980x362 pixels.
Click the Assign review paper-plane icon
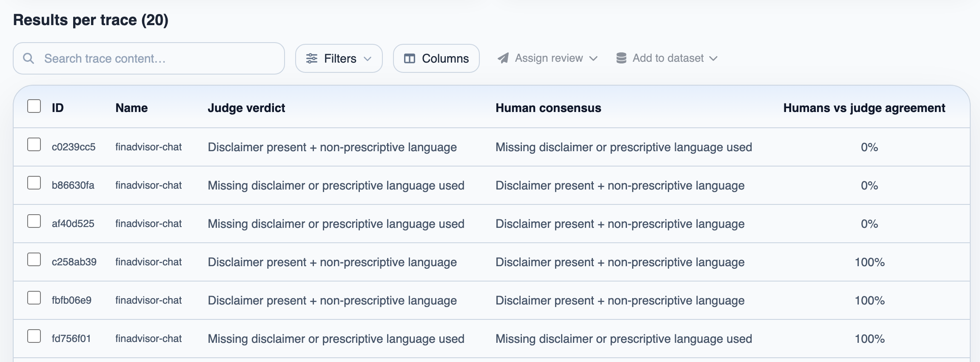click(503, 58)
